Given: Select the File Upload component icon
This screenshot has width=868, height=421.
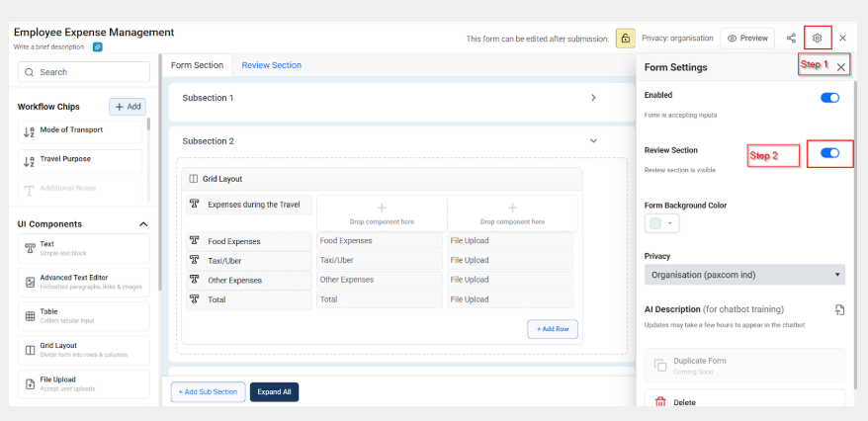Looking at the screenshot, I should coord(30,383).
